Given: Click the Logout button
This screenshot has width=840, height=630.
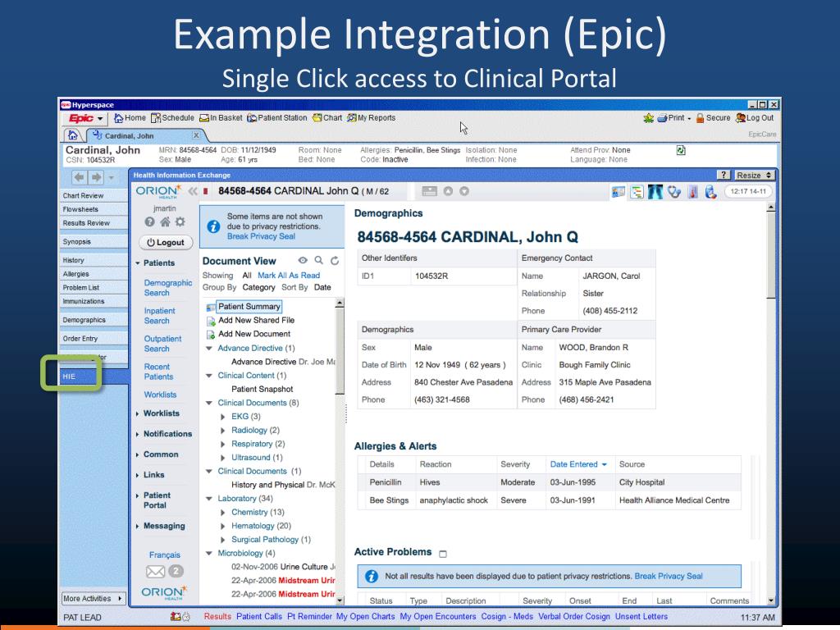Looking at the screenshot, I should pos(166,243).
